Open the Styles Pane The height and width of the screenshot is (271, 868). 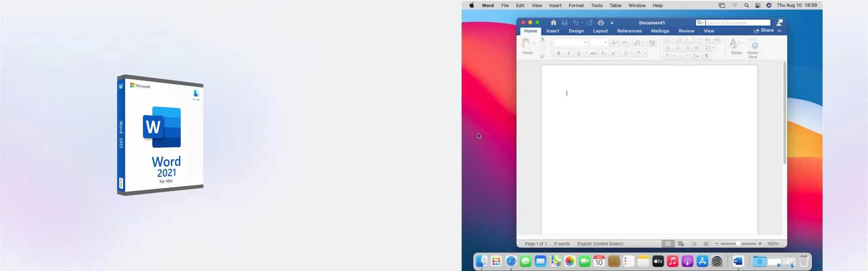[753, 48]
